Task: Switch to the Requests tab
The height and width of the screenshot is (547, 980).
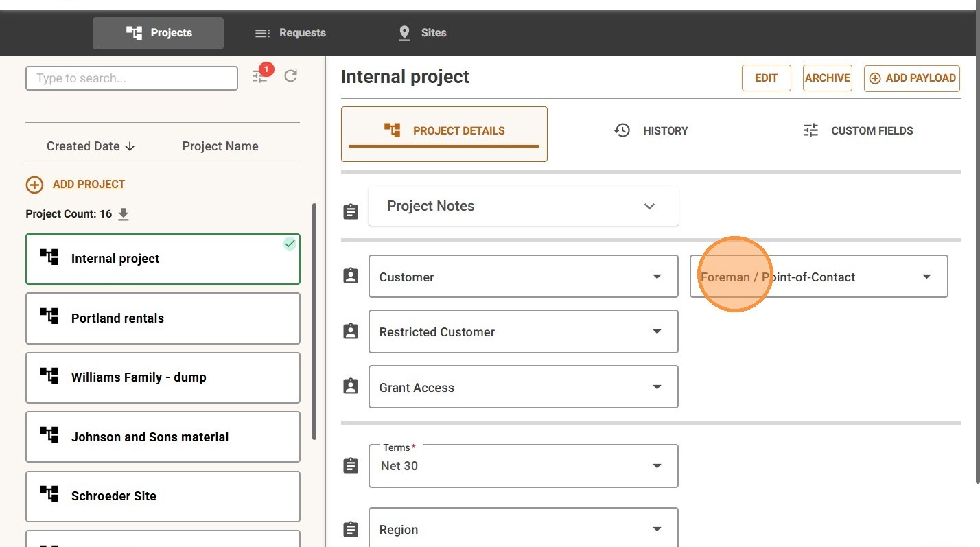Action: point(290,33)
